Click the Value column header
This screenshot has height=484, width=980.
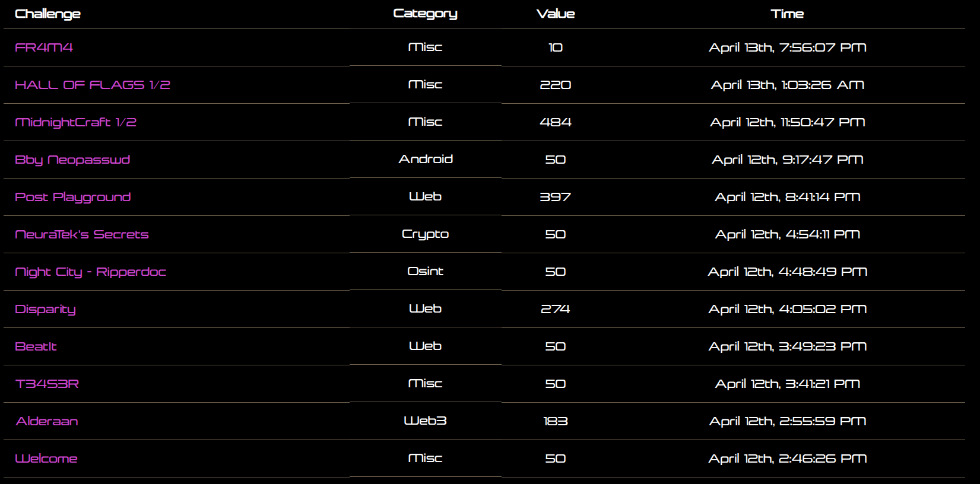pyautogui.click(x=556, y=14)
